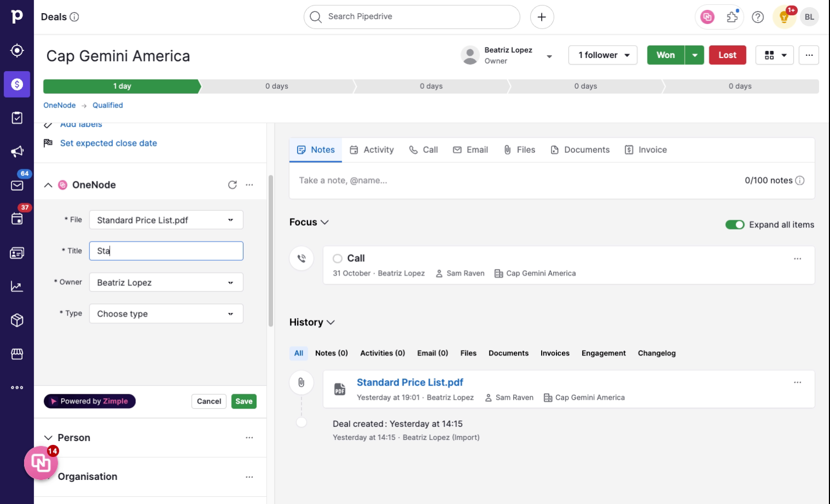Click the quick add plus button

point(542,17)
